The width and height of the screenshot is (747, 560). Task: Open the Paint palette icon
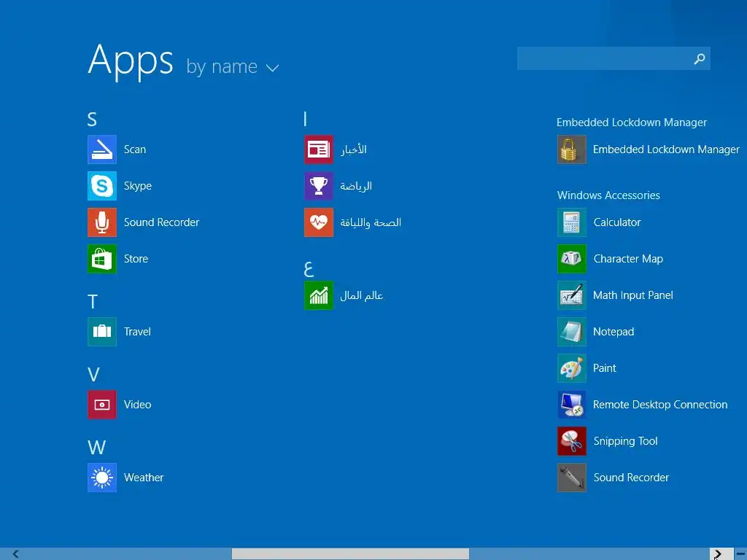coord(572,368)
